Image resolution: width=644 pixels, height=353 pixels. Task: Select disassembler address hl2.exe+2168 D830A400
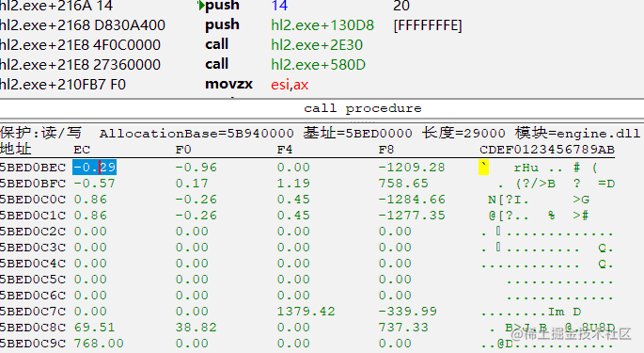click(83, 25)
